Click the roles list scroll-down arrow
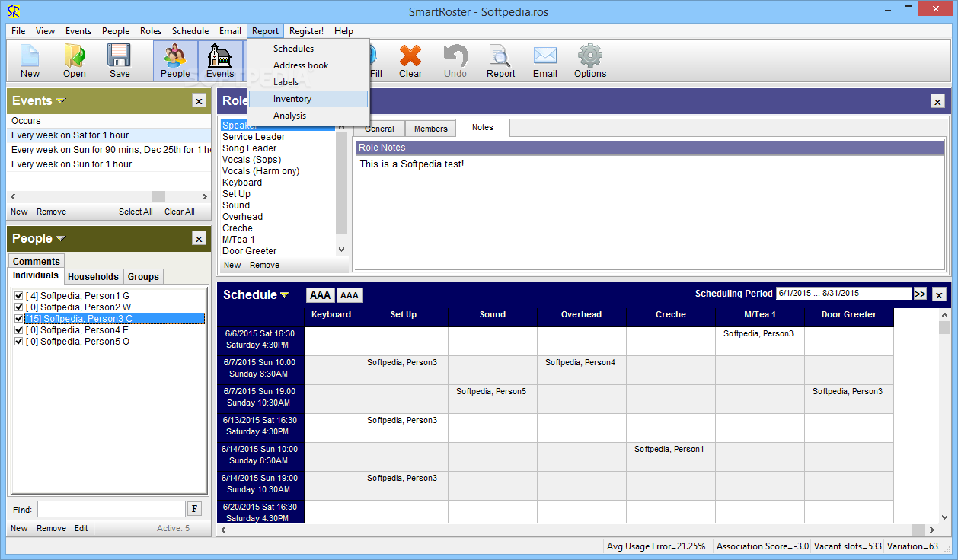The width and height of the screenshot is (958, 560). click(x=341, y=250)
